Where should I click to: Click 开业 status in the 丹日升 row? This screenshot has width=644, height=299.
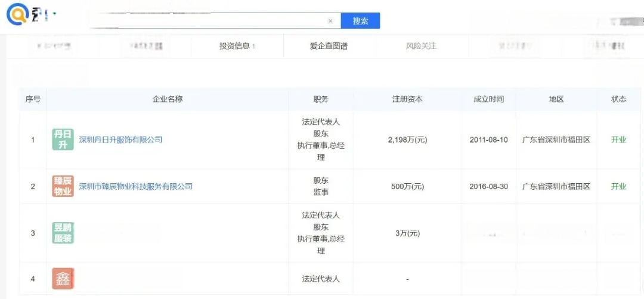tap(618, 140)
